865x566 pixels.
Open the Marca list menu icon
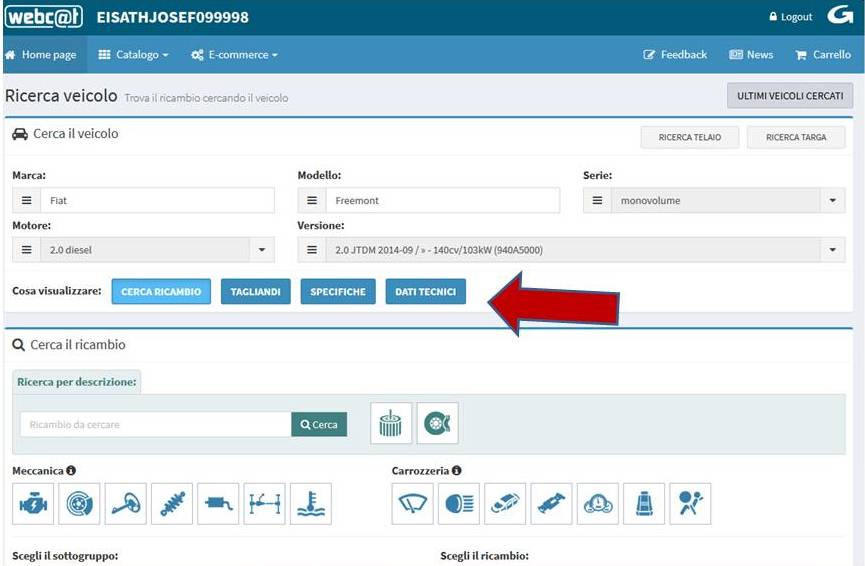[26, 200]
